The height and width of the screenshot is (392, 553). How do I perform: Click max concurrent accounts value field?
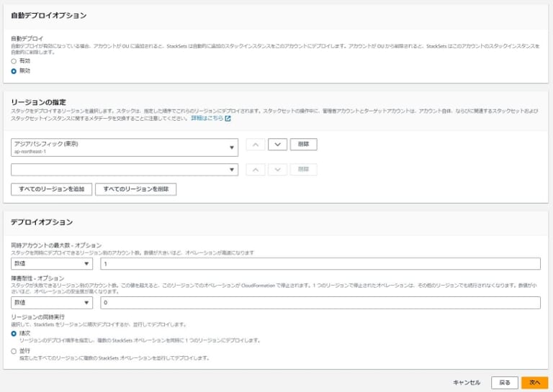pyautogui.click(x=320, y=263)
